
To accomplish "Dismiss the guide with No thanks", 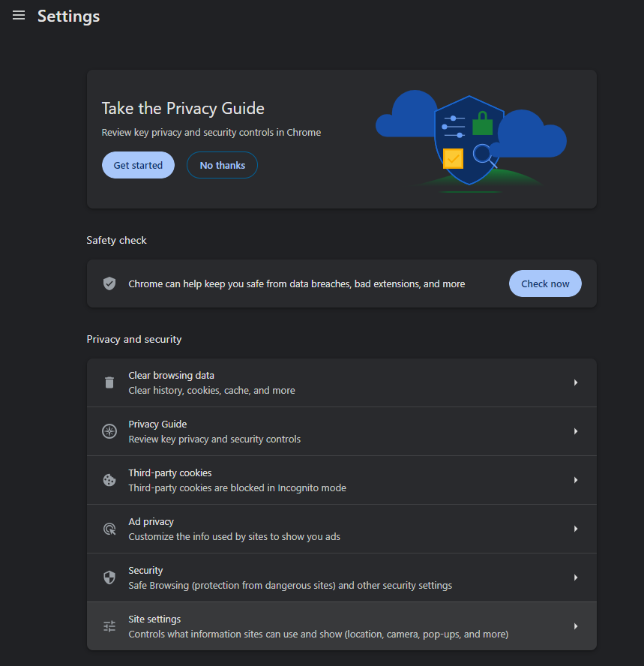I will (x=222, y=165).
